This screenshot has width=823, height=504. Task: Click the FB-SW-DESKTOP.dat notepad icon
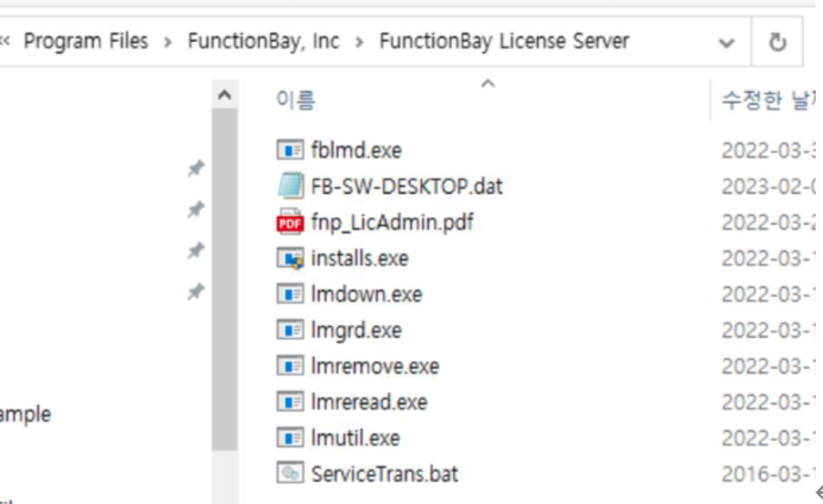pos(290,186)
